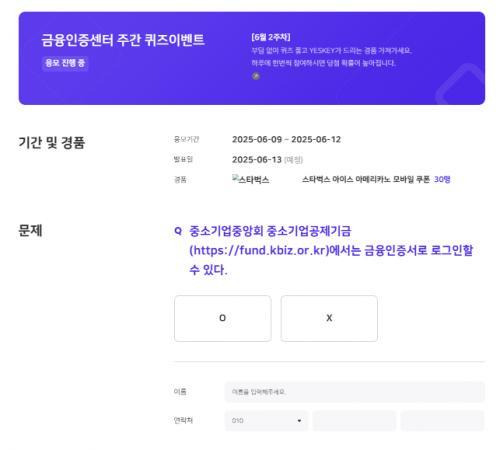
Task: Click the [6월 2주차] label in the banner
Action: (x=271, y=37)
